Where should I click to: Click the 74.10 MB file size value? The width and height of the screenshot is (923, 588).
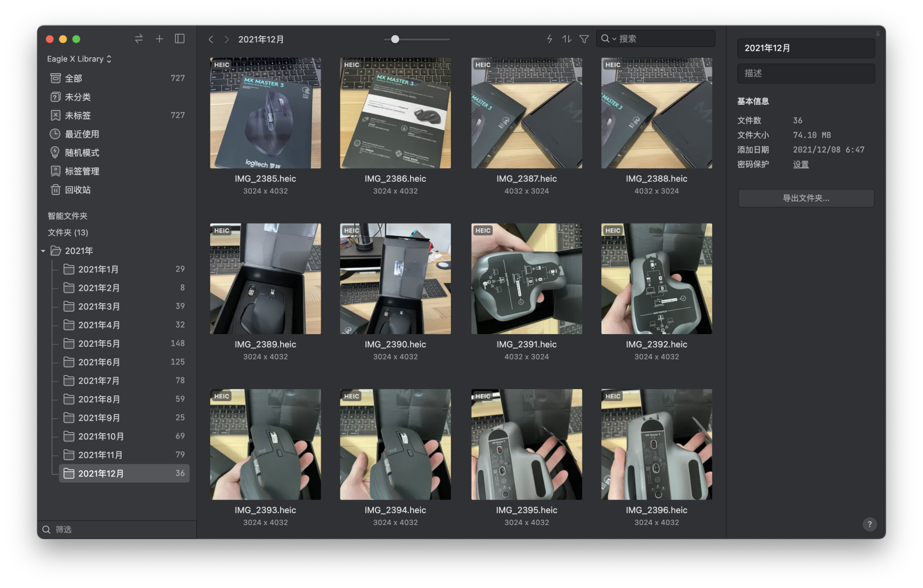click(x=811, y=135)
